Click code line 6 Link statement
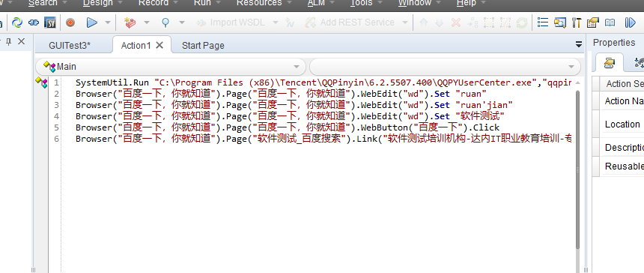This screenshot has width=644, height=273. (323, 139)
